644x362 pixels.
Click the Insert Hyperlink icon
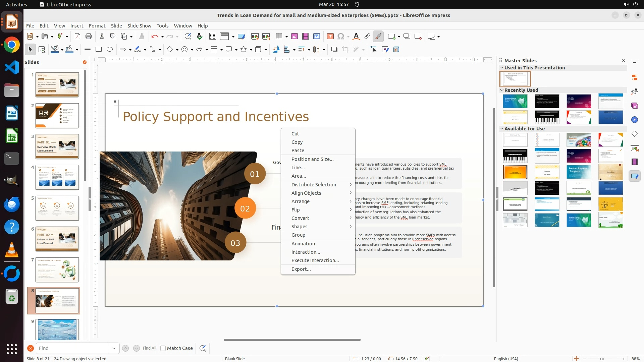click(x=367, y=37)
